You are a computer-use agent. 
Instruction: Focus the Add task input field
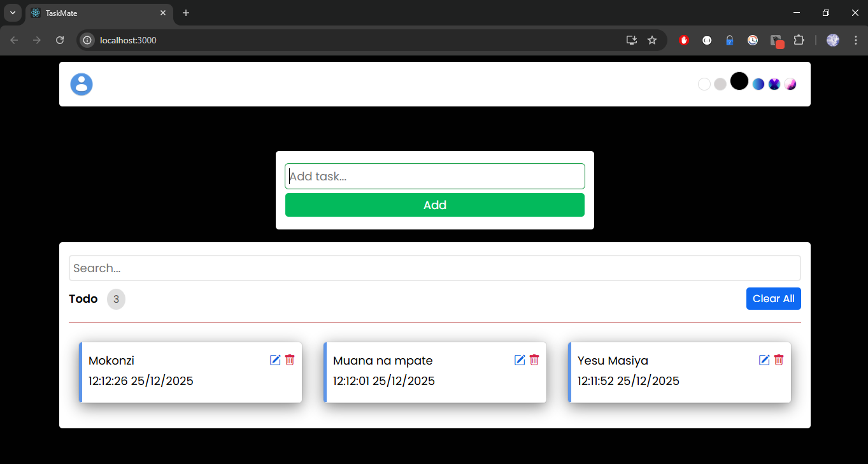point(435,176)
